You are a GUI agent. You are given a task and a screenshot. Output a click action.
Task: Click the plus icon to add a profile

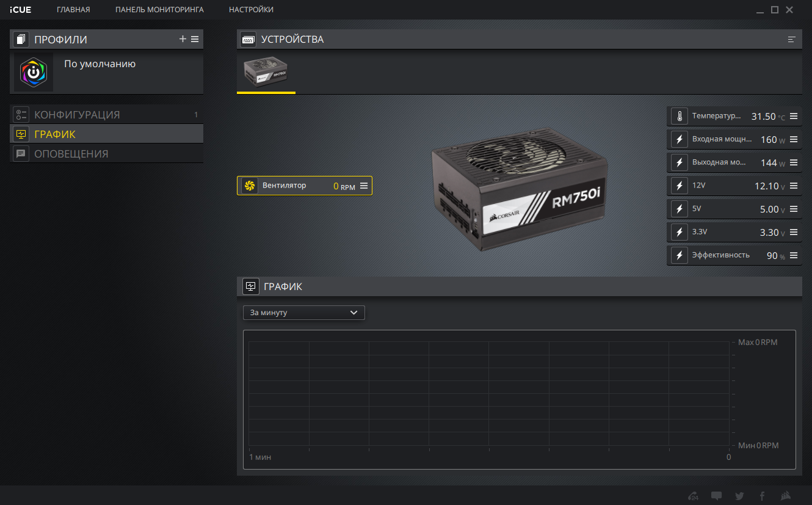183,39
